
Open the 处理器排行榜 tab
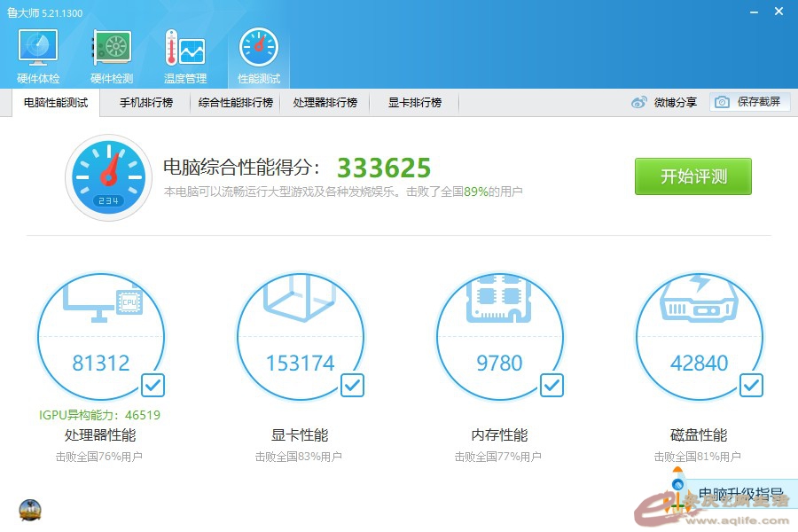coord(325,103)
